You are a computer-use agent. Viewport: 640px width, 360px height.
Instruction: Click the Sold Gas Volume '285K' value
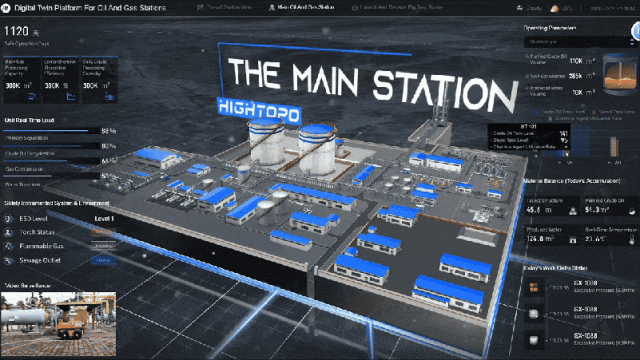576,76
